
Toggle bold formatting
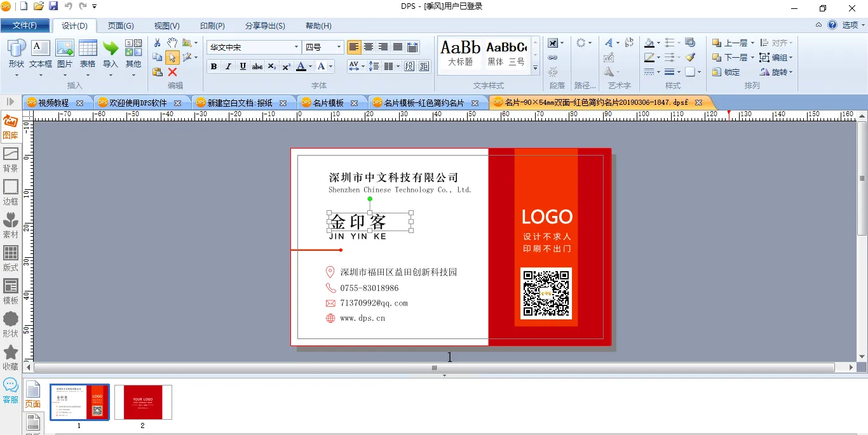(x=214, y=67)
